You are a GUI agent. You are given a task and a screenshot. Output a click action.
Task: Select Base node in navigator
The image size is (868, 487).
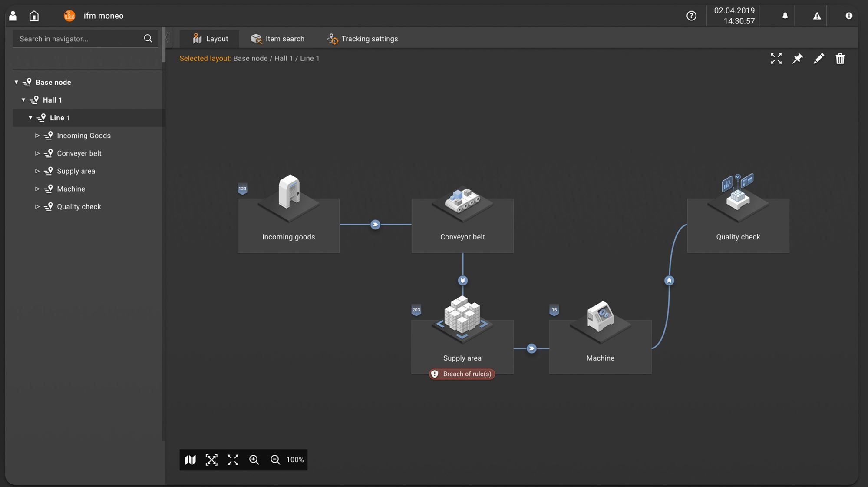(53, 82)
